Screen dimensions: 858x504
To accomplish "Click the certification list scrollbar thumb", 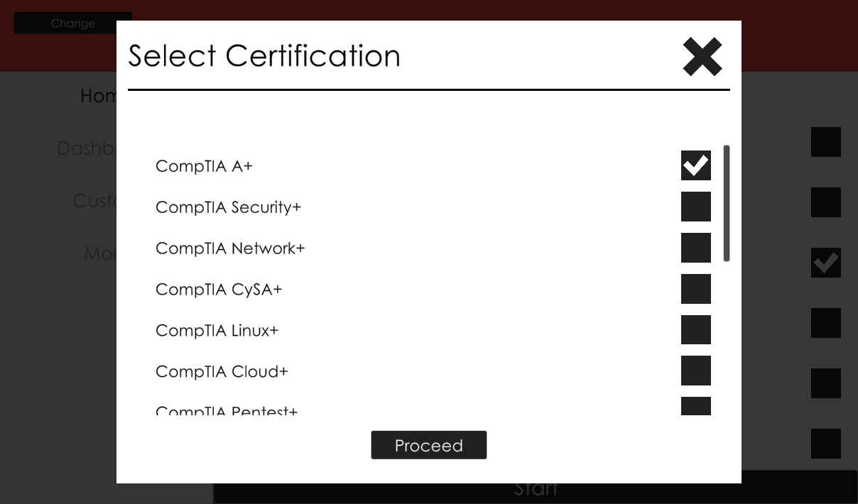I will [x=726, y=203].
